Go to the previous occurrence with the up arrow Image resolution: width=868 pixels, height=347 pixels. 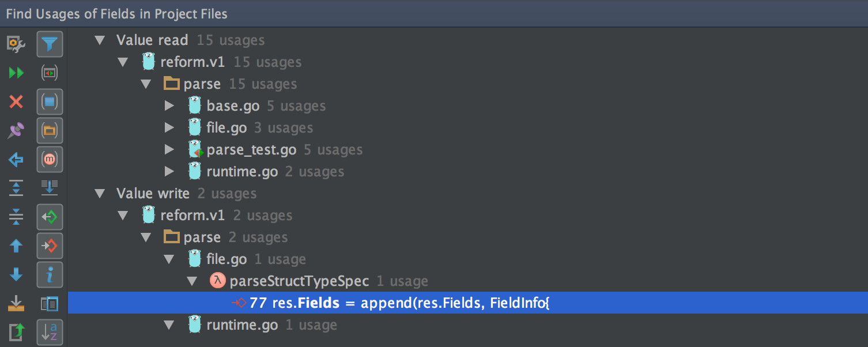point(16,246)
